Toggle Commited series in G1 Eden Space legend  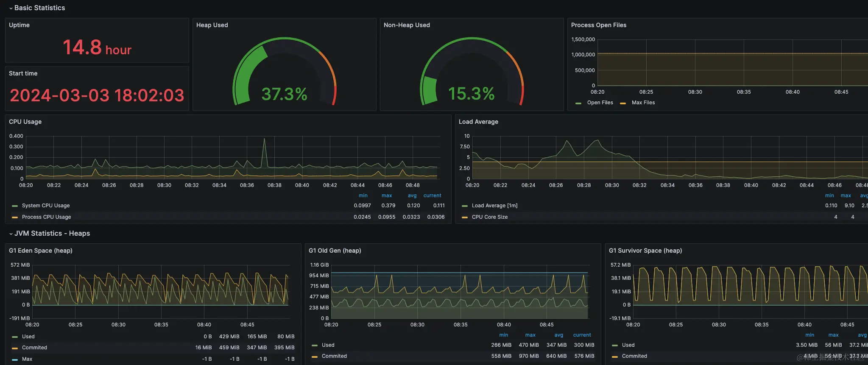pos(34,348)
